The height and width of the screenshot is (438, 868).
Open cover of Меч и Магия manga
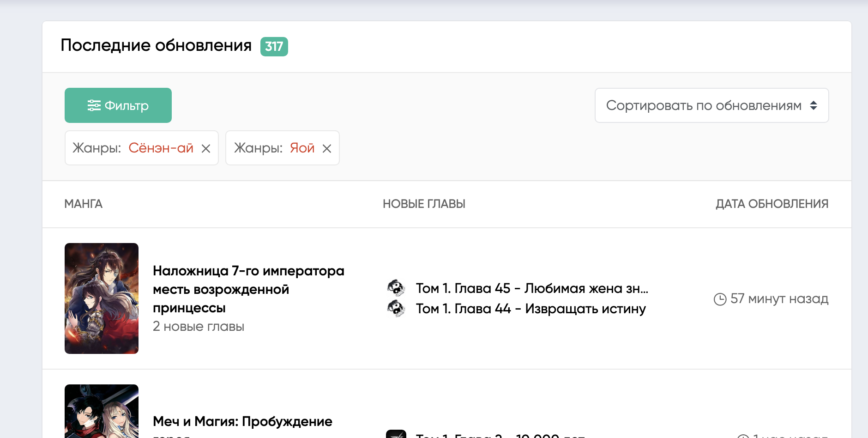click(x=102, y=411)
